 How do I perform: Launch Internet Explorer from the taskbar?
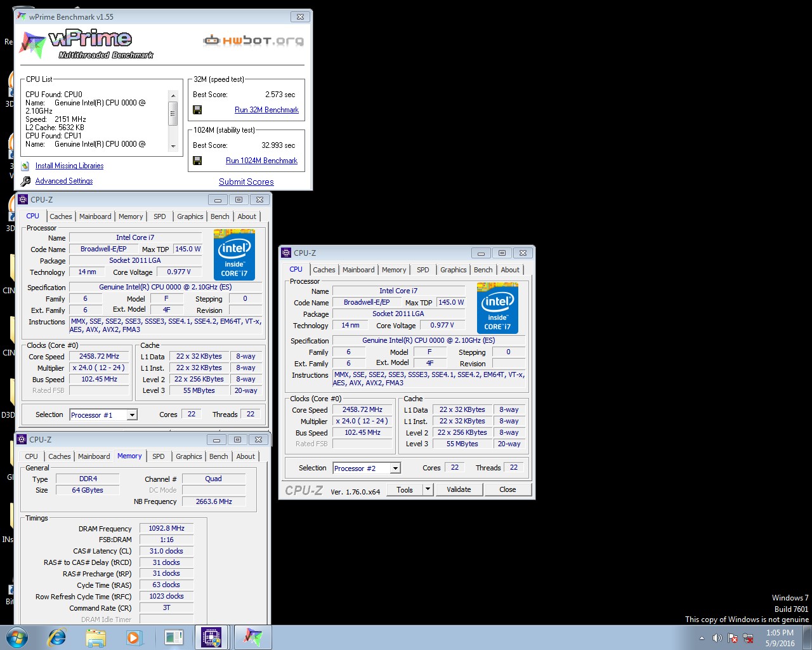pyautogui.click(x=57, y=637)
